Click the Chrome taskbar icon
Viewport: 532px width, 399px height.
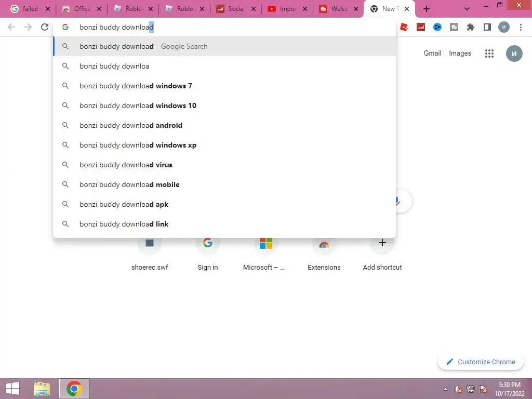(74, 389)
